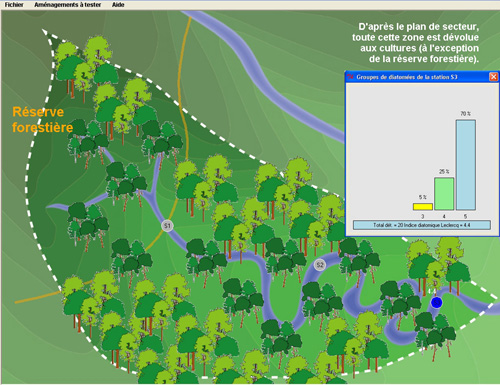
Task: Select the S1 station marker
Action: pos(167,226)
